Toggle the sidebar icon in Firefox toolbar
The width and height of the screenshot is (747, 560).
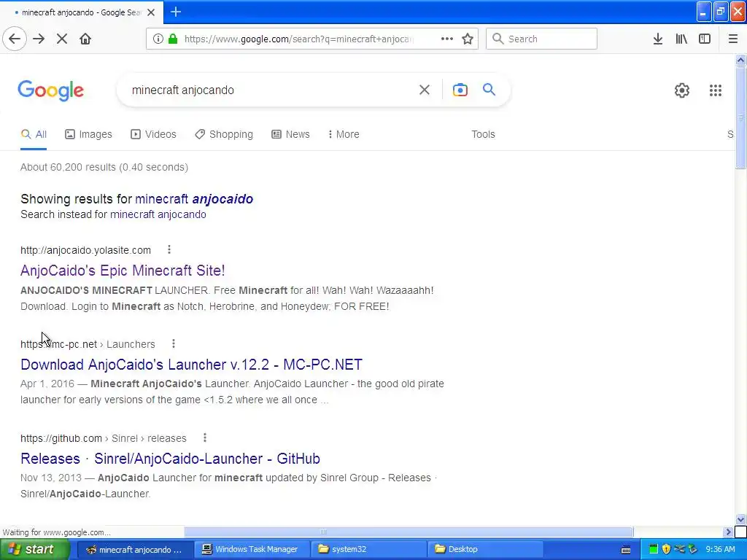coord(705,39)
